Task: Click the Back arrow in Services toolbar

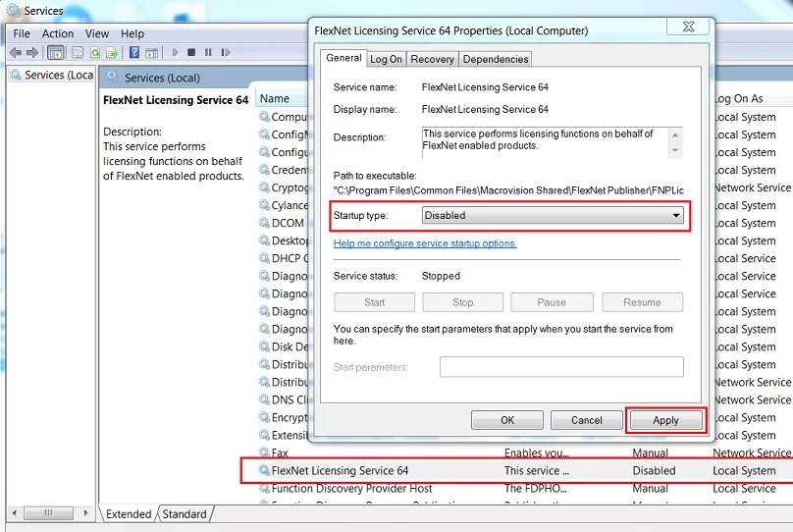Action: click(x=16, y=52)
